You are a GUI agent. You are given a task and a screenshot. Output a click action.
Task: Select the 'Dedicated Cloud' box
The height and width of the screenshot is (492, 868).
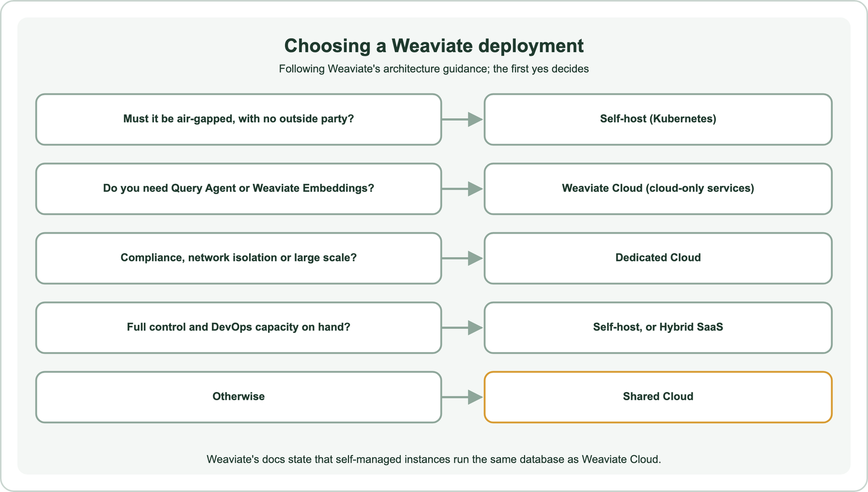pyautogui.click(x=658, y=258)
